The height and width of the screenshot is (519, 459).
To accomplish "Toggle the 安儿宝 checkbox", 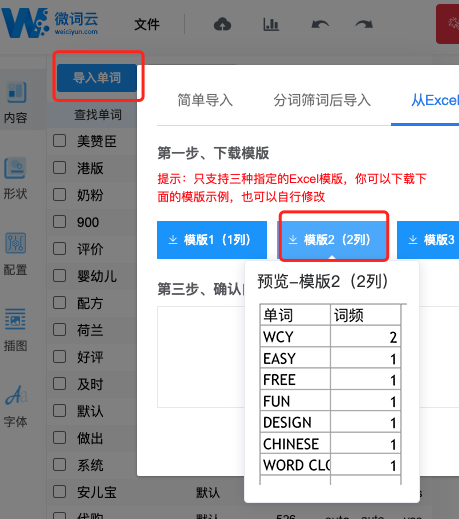I will (x=59, y=491).
